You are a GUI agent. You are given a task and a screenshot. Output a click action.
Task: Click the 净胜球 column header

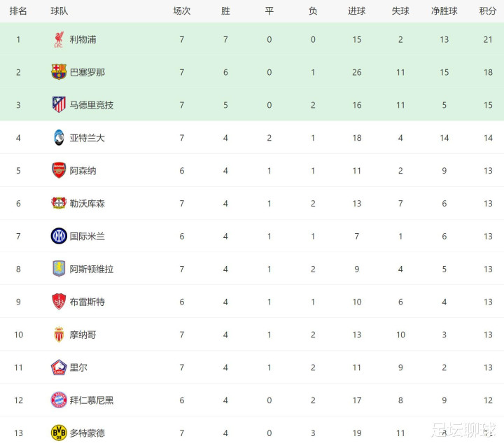tap(444, 11)
